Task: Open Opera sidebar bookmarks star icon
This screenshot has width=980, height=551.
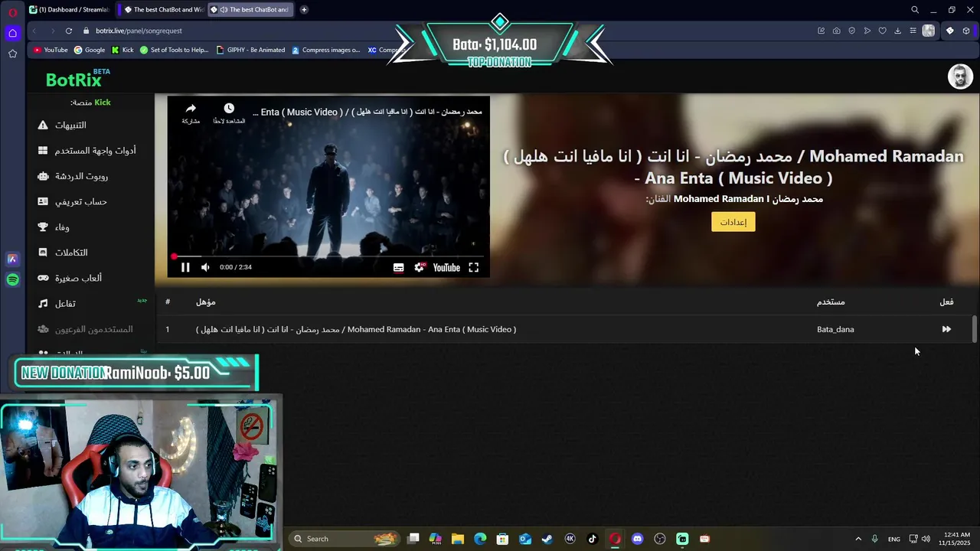Action: point(12,54)
